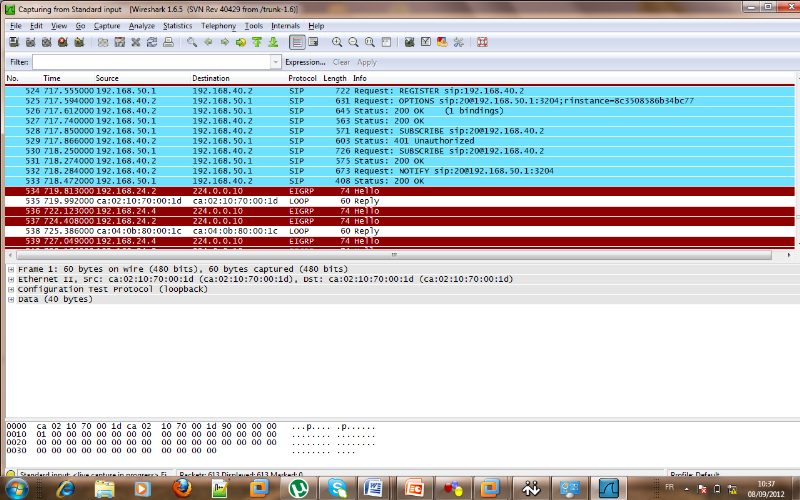The image size is (800, 500).
Task: Open the filter history dropdown
Action: tap(276, 62)
